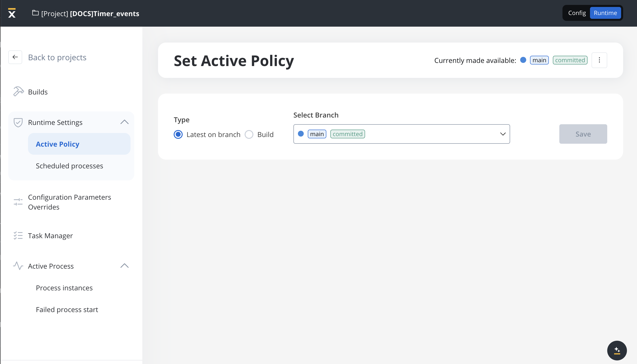Click the Active Process pulse icon
Screen dimensions: 637x364
coord(18,266)
